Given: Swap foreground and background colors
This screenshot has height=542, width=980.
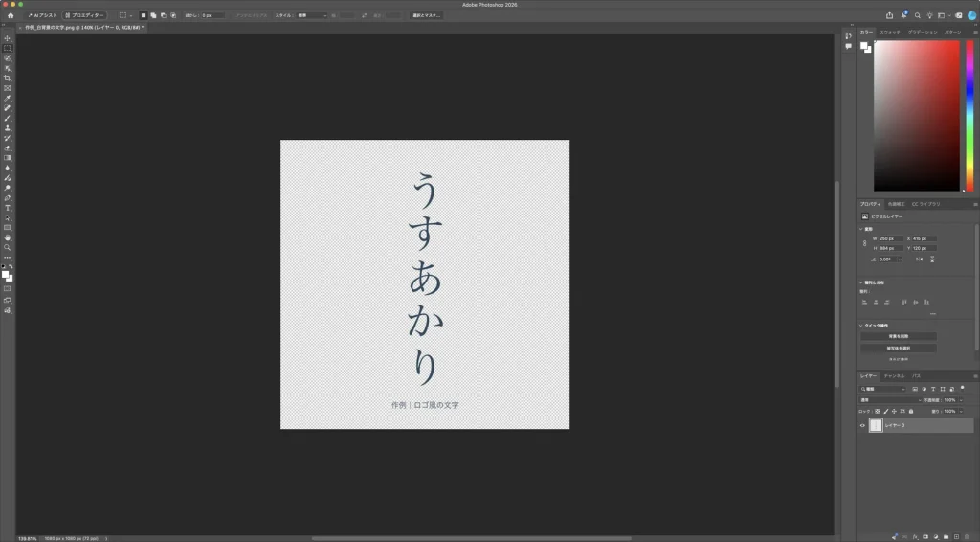Looking at the screenshot, I should coord(11,266).
